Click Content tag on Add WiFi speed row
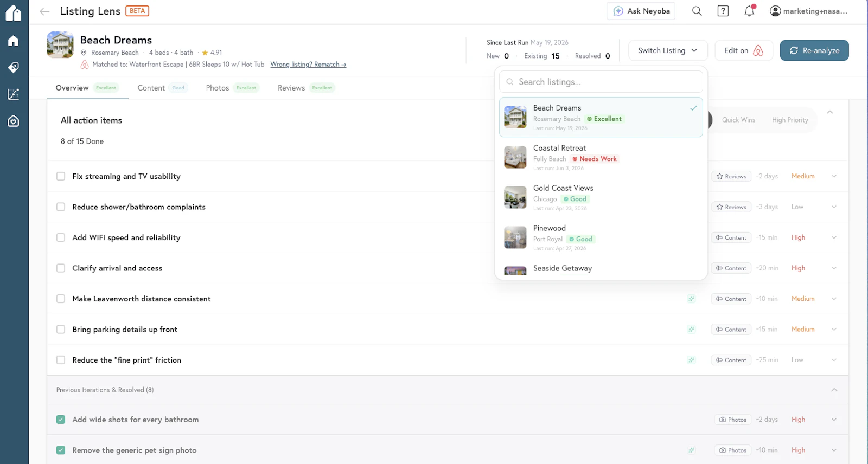868x464 pixels. coord(731,237)
